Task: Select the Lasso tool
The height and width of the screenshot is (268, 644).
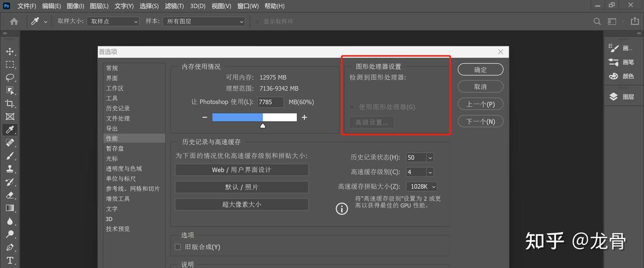Action: 10,77
